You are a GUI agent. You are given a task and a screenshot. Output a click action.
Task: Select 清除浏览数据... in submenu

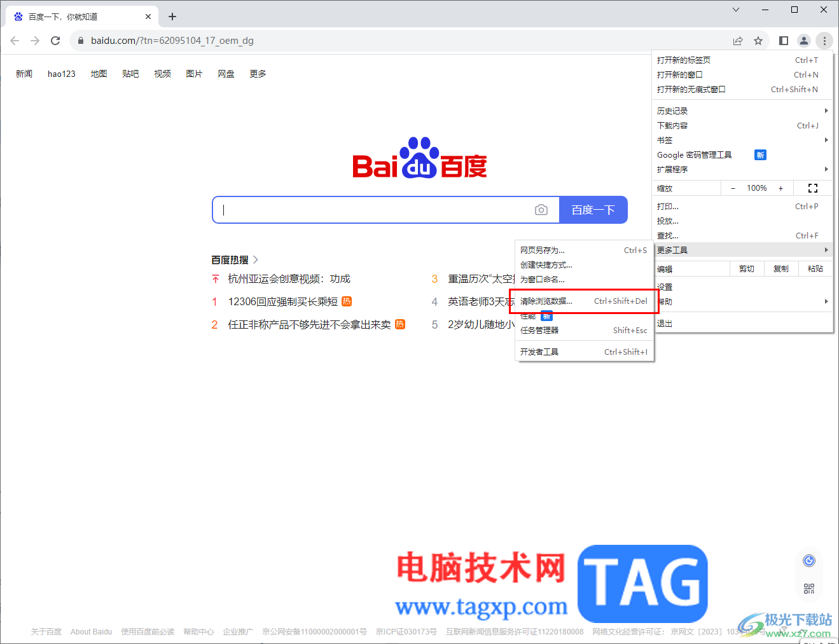[x=584, y=301]
